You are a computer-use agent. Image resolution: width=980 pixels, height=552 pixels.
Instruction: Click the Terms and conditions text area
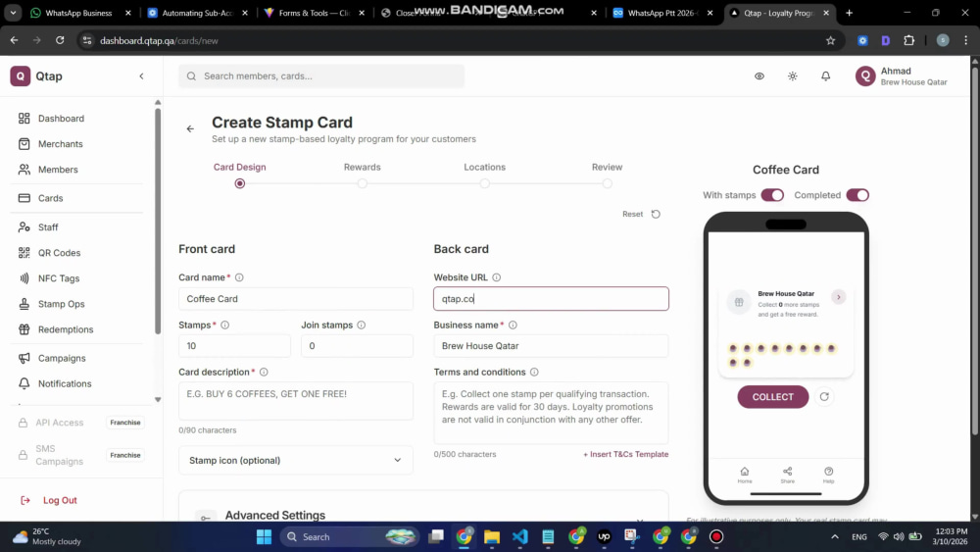tap(551, 413)
